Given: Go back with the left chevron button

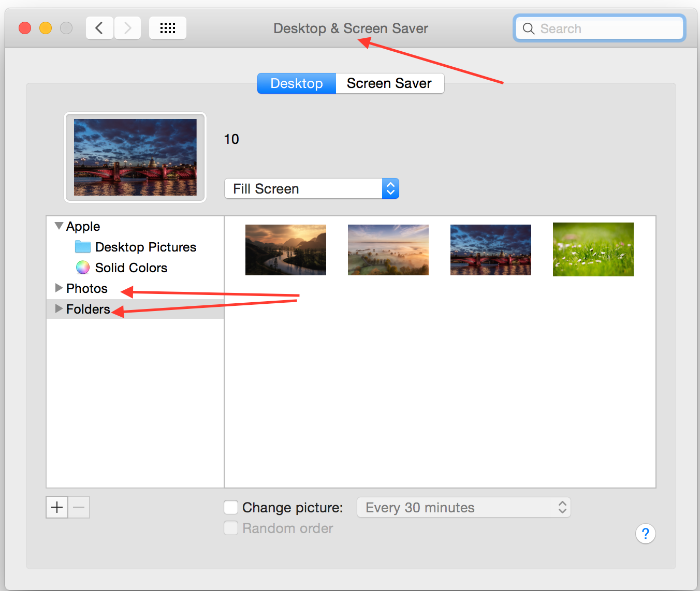Looking at the screenshot, I should click(99, 28).
